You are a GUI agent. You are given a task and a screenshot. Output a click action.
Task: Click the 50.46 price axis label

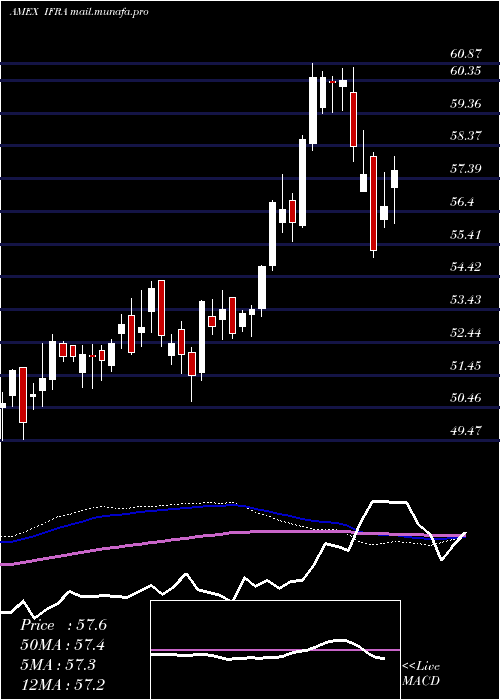coord(466,398)
